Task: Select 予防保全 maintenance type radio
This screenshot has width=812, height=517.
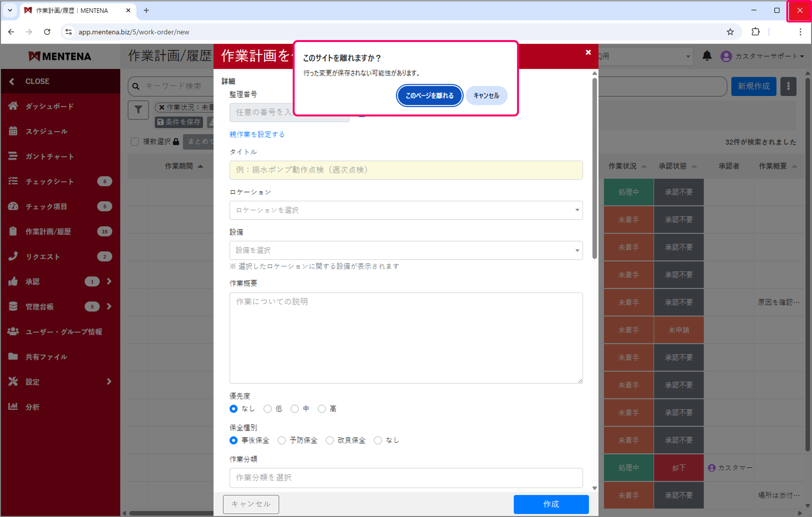Action: click(281, 440)
